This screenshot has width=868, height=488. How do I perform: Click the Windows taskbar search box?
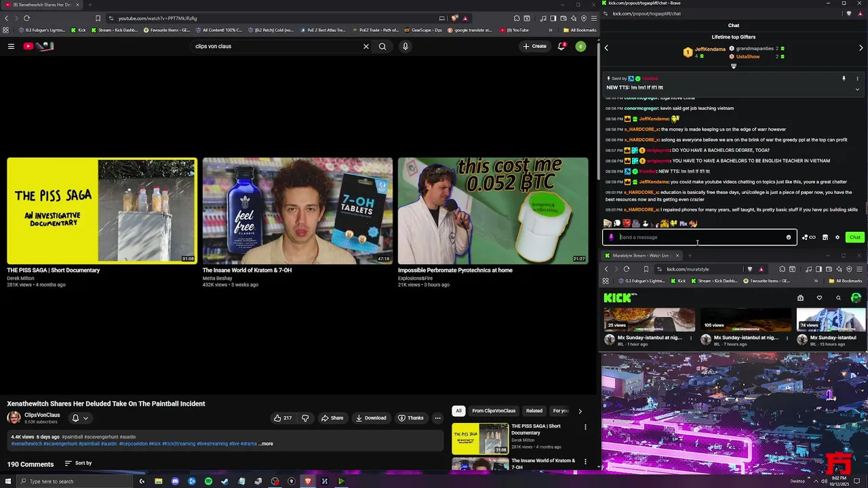tap(75, 481)
